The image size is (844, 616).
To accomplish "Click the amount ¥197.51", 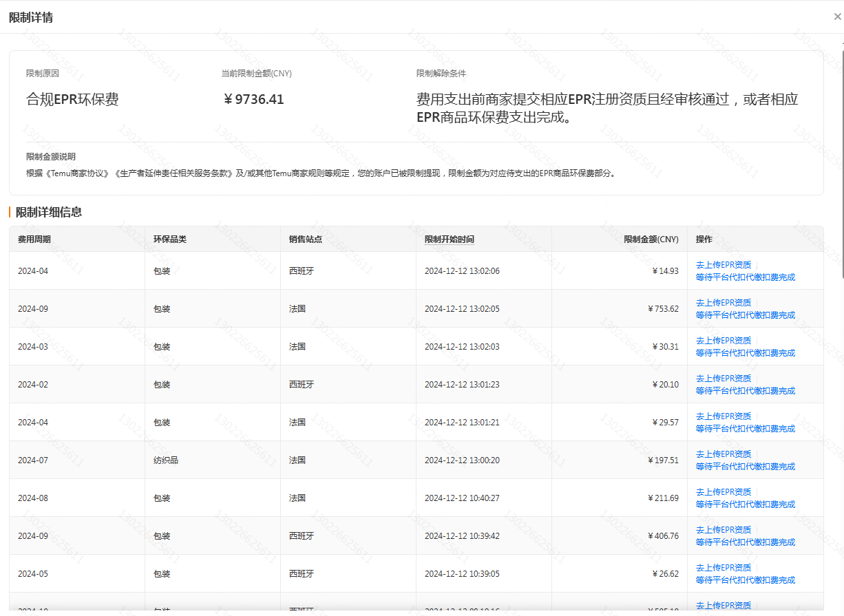I will tap(664, 460).
